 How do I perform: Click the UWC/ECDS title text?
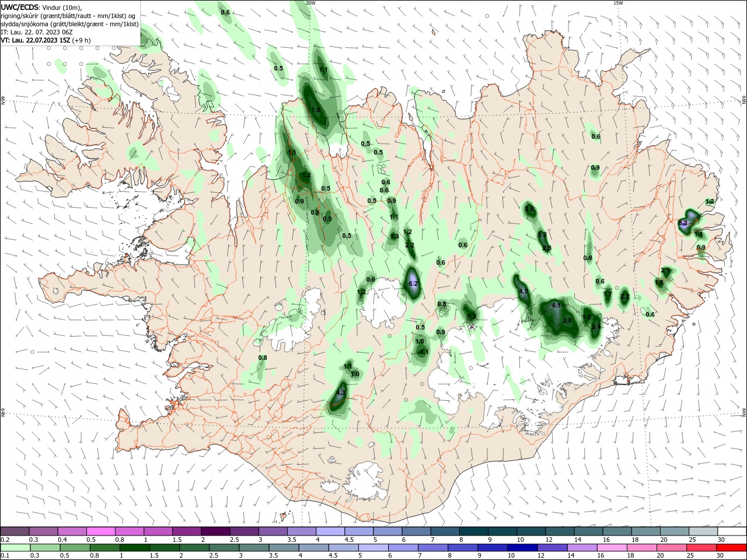pyautogui.click(x=20, y=7)
